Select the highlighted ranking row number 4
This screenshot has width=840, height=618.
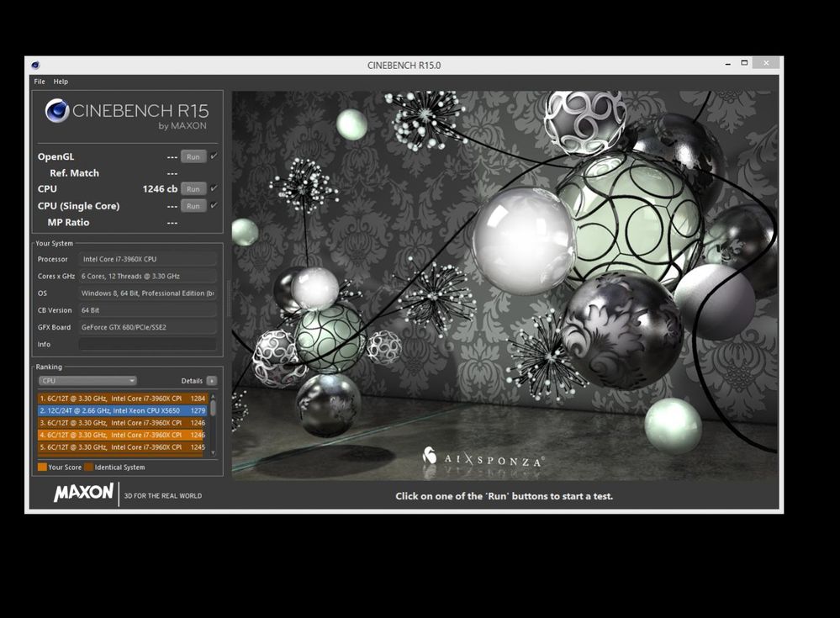122,436
